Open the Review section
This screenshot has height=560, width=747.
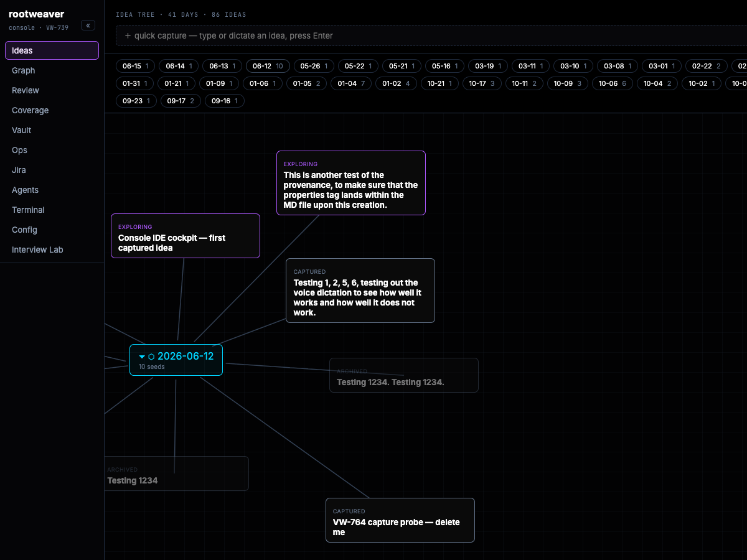pyautogui.click(x=52, y=90)
